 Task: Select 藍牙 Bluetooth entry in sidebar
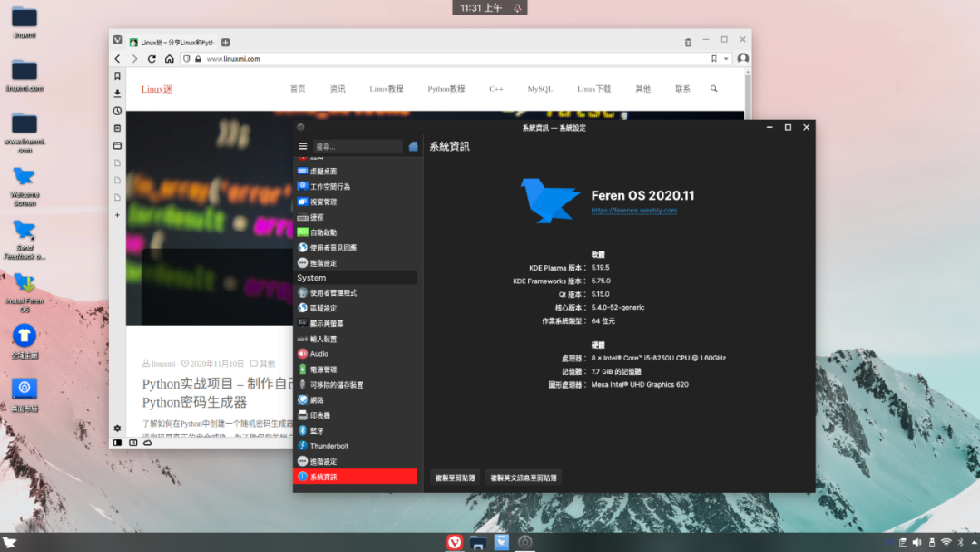pyautogui.click(x=355, y=430)
